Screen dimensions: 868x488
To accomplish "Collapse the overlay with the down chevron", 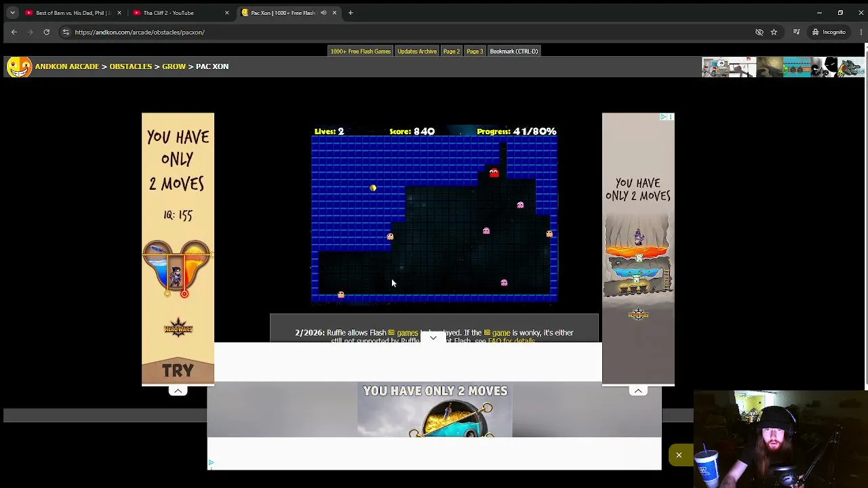I will [x=433, y=338].
